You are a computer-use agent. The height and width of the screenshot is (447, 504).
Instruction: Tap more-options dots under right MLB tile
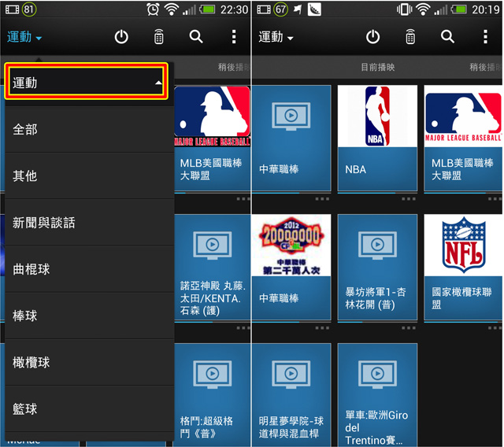[494, 199]
